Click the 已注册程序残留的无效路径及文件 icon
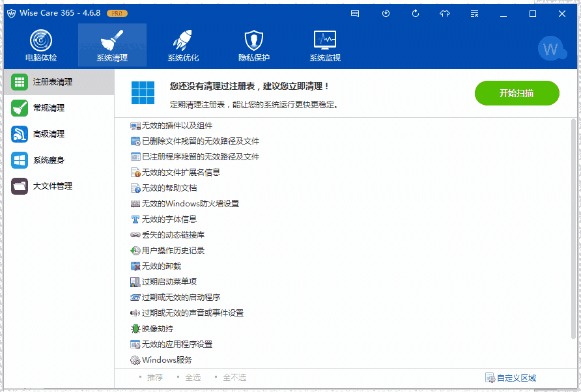Viewport: 581px width, 392px height. [x=135, y=157]
